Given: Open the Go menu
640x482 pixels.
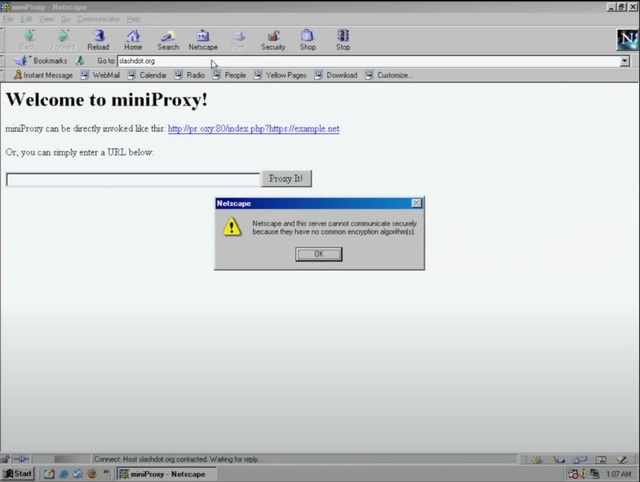Looking at the screenshot, I should tap(65, 19).
